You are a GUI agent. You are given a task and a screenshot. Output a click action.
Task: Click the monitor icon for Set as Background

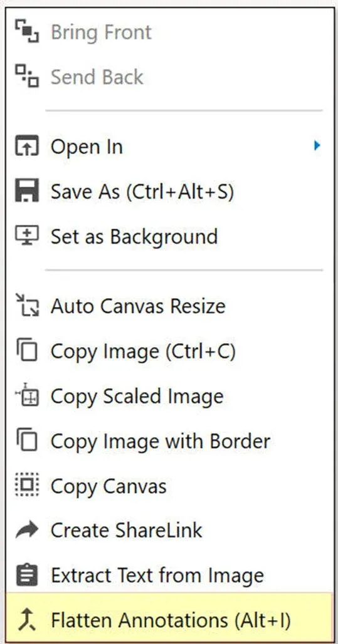(x=27, y=236)
